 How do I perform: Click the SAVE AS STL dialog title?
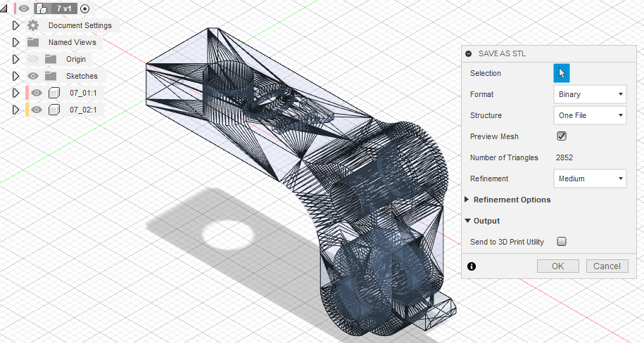tap(502, 53)
